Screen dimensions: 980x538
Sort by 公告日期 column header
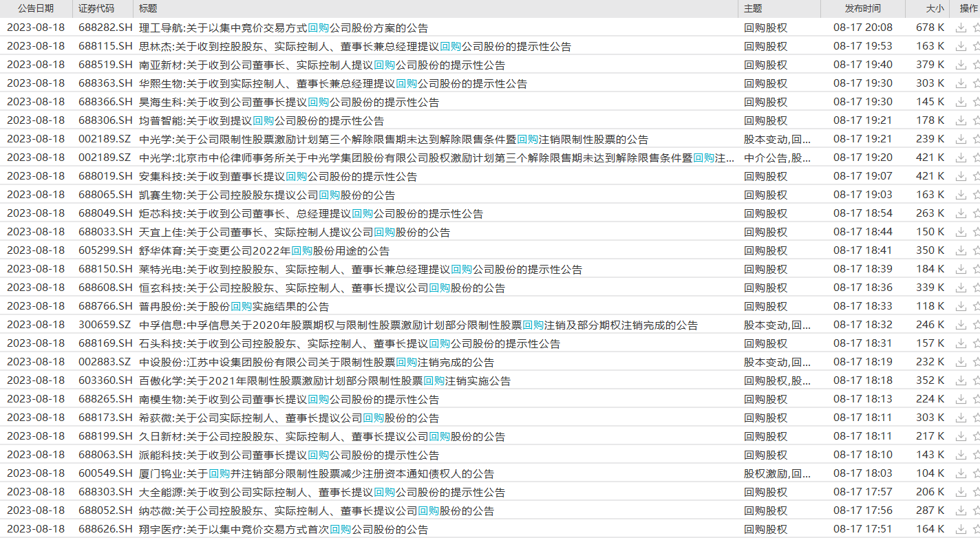pos(36,8)
